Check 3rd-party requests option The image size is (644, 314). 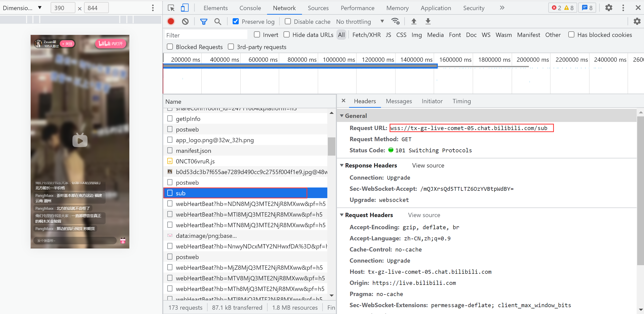tap(231, 47)
